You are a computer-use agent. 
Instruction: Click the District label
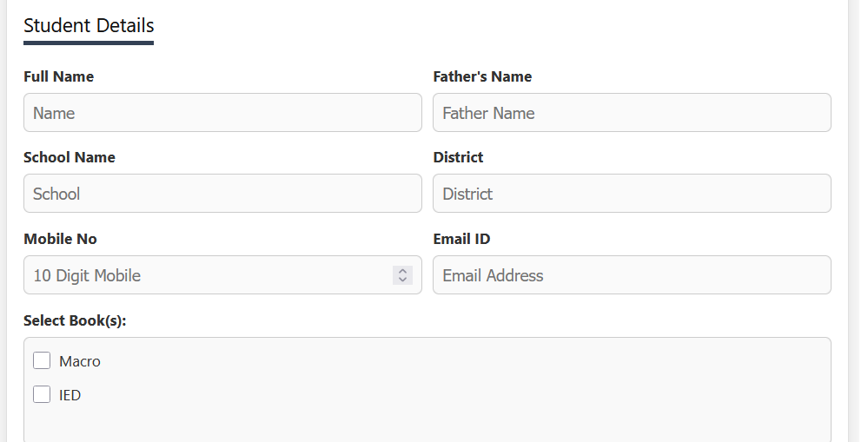click(x=458, y=157)
